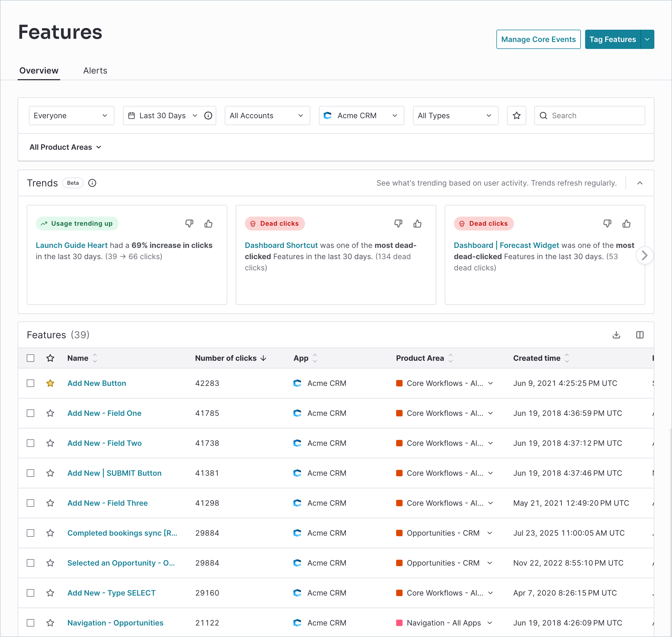Toggle the select-all checkbox in the table header
Screen dimensions: 672x637
point(30,358)
